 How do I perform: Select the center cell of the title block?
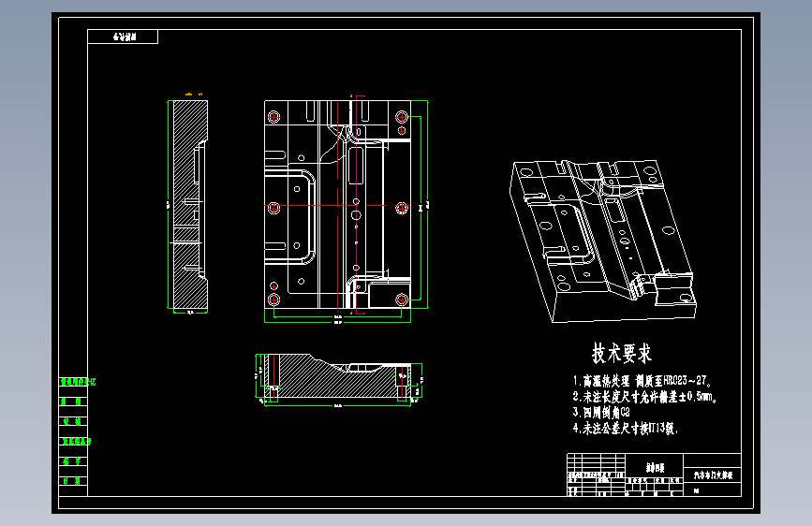coord(655,467)
